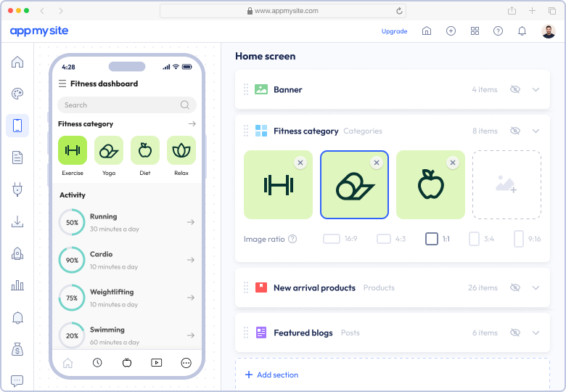Remove the apple category image

[x=453, y=163]
